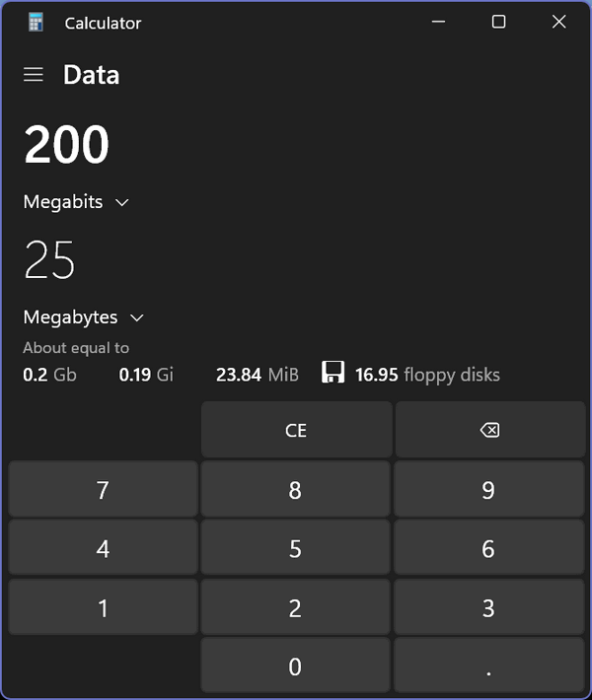Click the floppy disk icon
The height and width of the screenshot is (700, 592).
pyautogui.click(x=333, y=372)
